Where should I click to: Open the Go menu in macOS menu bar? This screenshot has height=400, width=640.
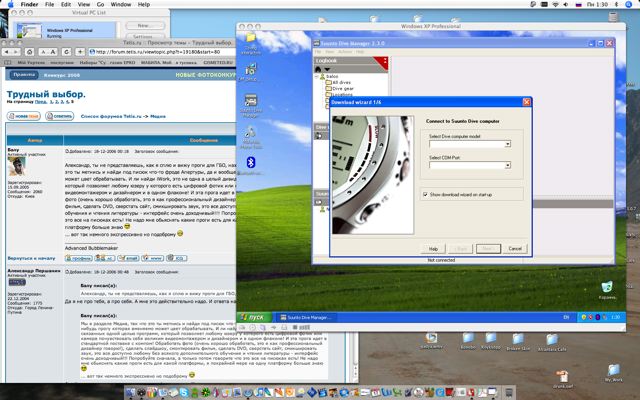pyautogui.click(x=100, y=4)
